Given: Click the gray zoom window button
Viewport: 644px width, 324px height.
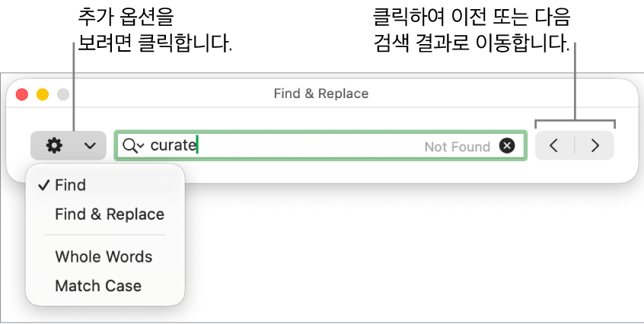Looking at the screenshot, I should (63, 94).
